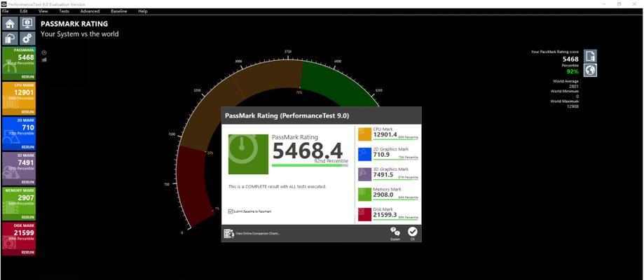Image resolution: width=644 pixels, height=280 pixels.
Task: Click the '7491.5' 3D Graphics value
Action: (x=383, y=174)
